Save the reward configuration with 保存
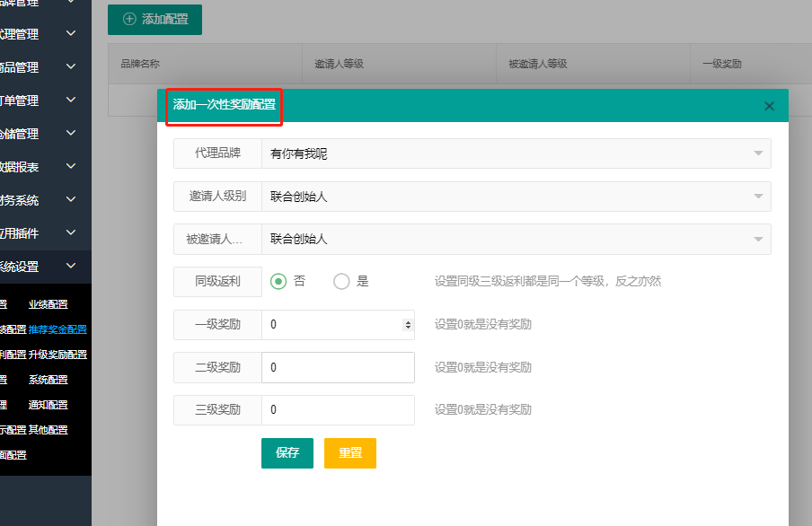The image size is (812, 526). point(287,453)
